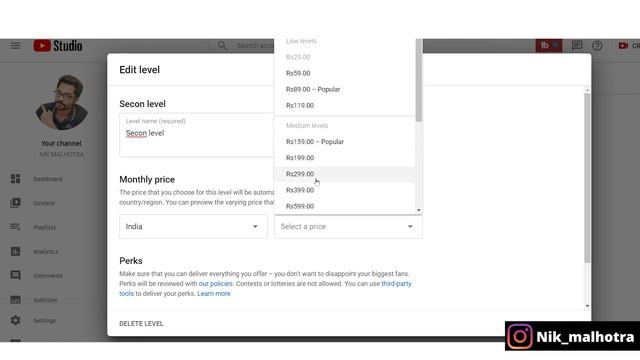Open the Settings gear icon

pyautogui.click(x=16, y=320)
